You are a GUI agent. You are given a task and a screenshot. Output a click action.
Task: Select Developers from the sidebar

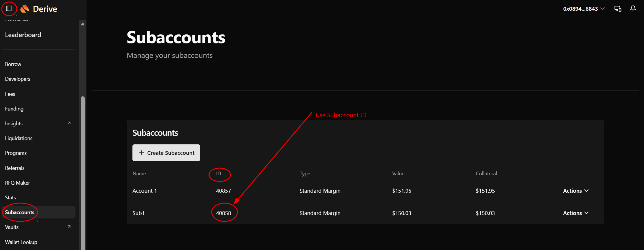[18, 79]
